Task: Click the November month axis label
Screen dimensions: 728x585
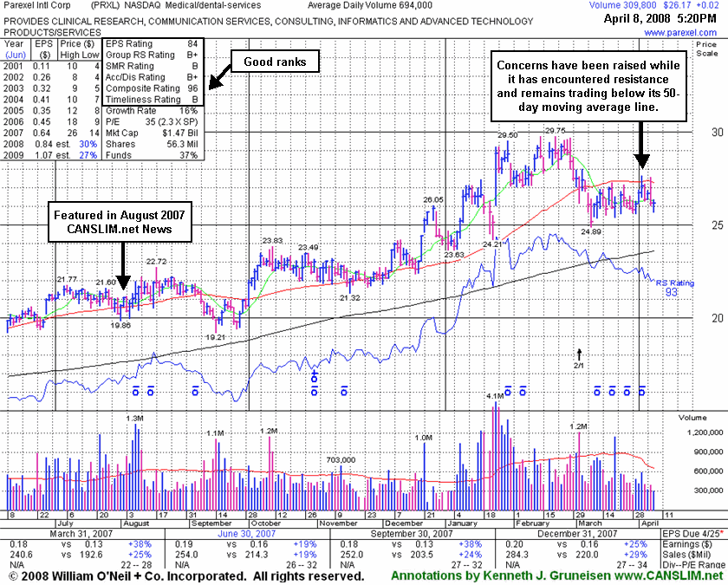Action: [x=338, y=523]
